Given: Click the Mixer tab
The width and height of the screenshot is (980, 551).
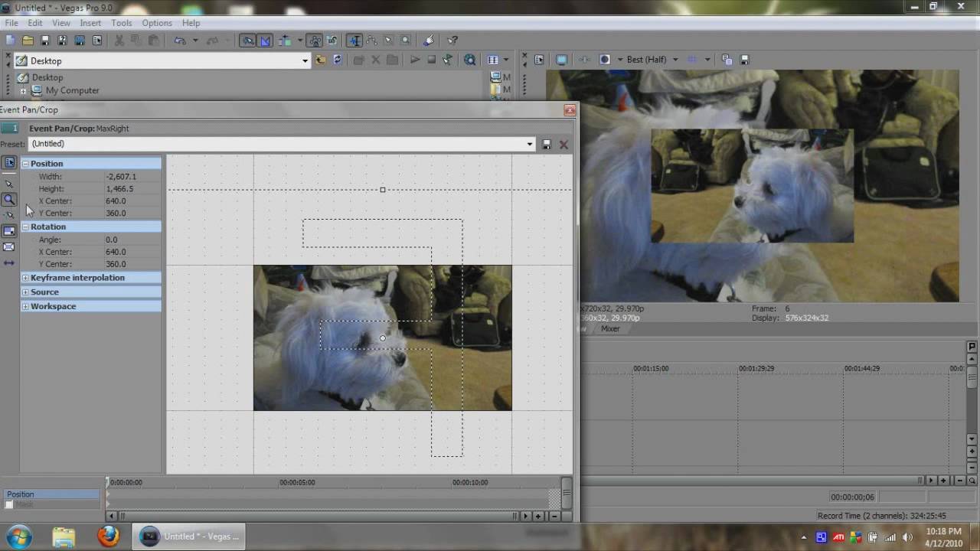Looking at the screenshot, I should tap(610, 329).
